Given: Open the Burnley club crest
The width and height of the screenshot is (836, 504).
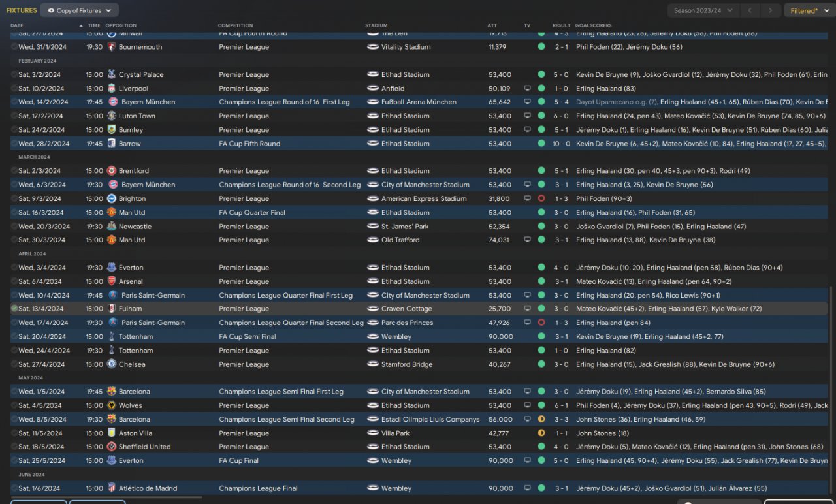Looking at the screenshot, I should [111, 129].
